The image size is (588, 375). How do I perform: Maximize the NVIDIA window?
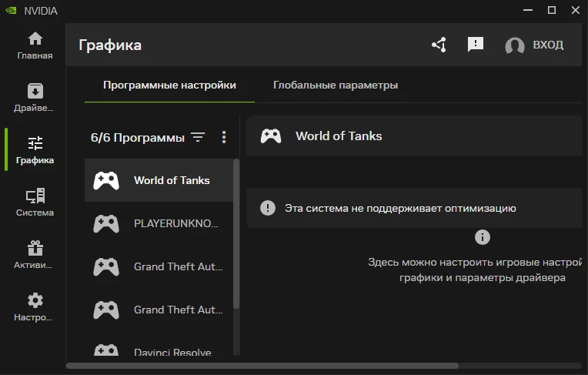point(552,10)
